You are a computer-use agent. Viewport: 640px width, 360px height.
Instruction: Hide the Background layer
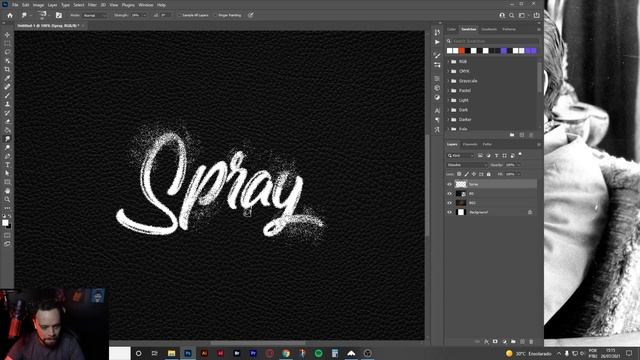(449, 212)
